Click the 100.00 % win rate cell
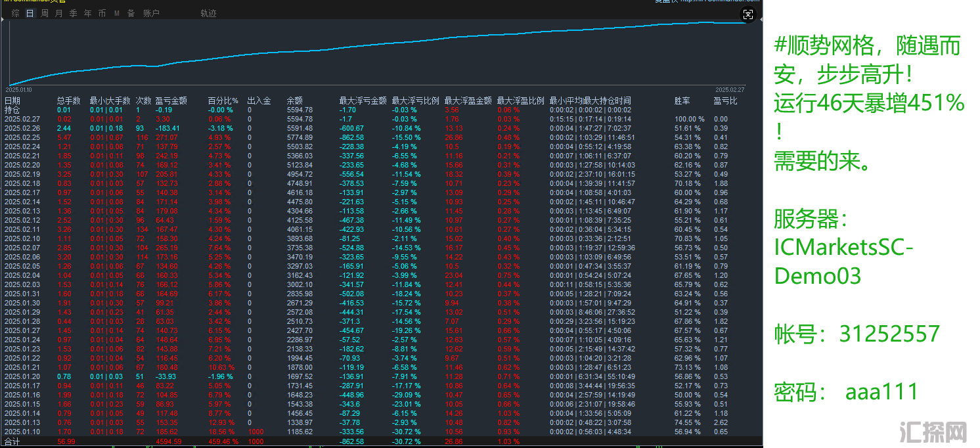Viewport: 980px width, 448px height. tap(689, 119)
